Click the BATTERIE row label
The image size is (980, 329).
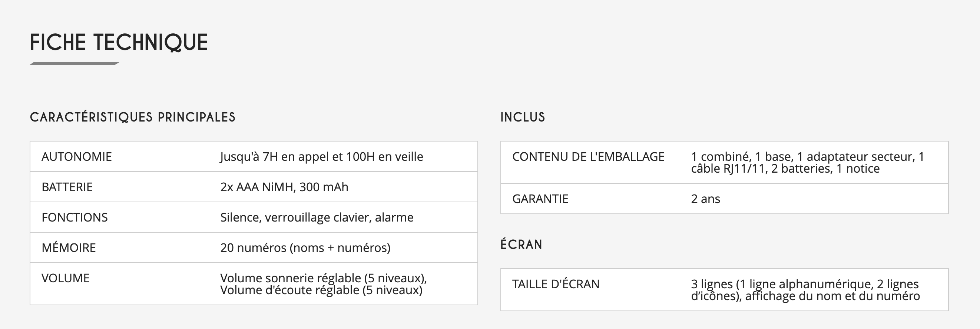67,187
